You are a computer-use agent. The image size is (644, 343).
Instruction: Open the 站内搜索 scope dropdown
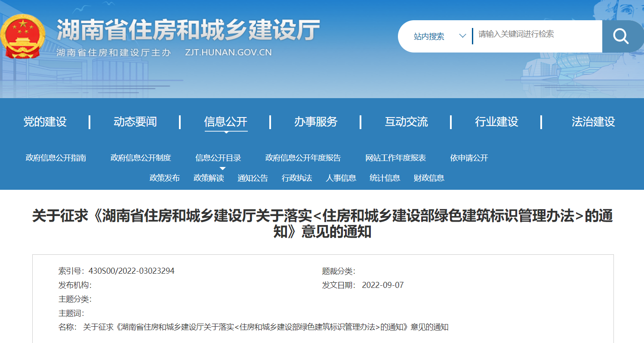point(440,36)
